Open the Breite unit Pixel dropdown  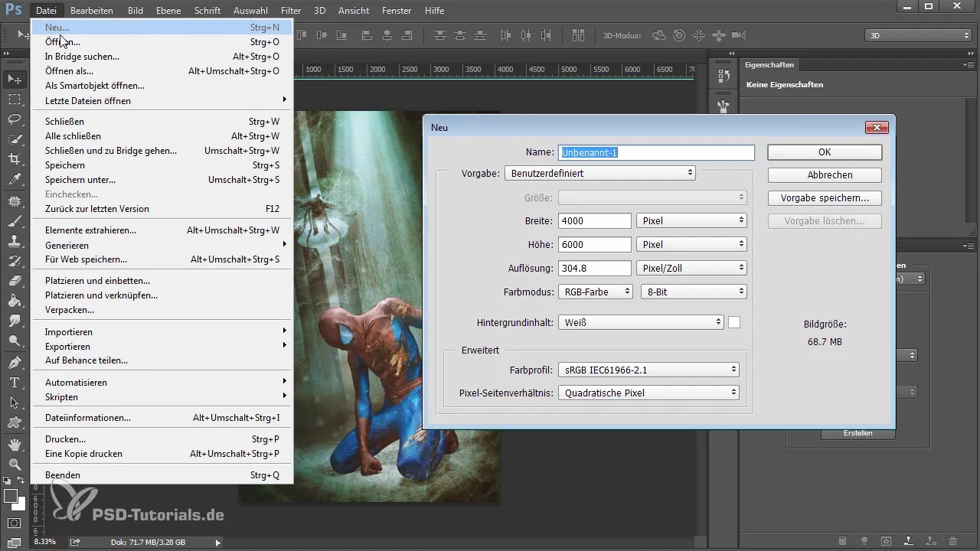pos(691,220)
